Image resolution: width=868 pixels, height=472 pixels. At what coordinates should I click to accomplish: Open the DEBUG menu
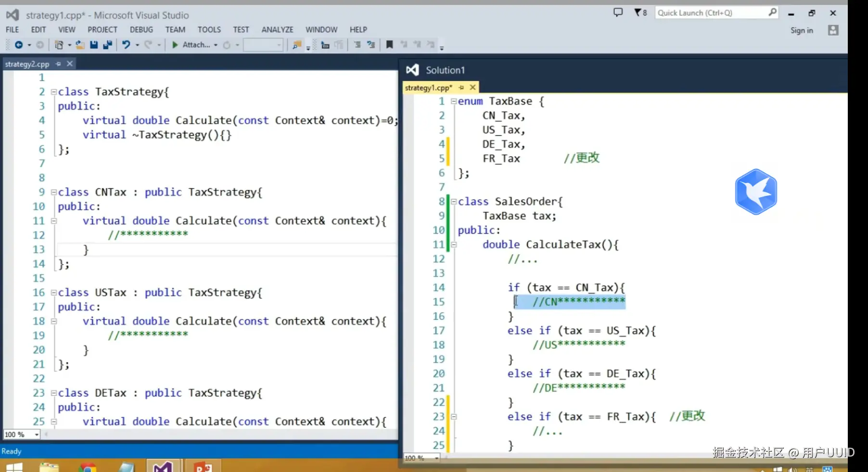(x=141, y=30)
